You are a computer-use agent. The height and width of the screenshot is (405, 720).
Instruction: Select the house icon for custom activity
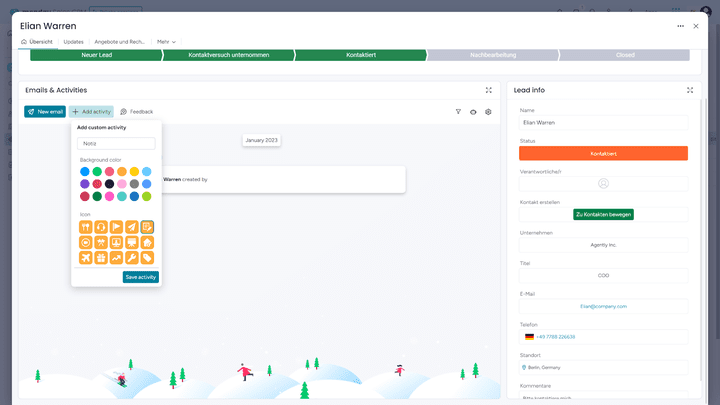pos(147,242)
